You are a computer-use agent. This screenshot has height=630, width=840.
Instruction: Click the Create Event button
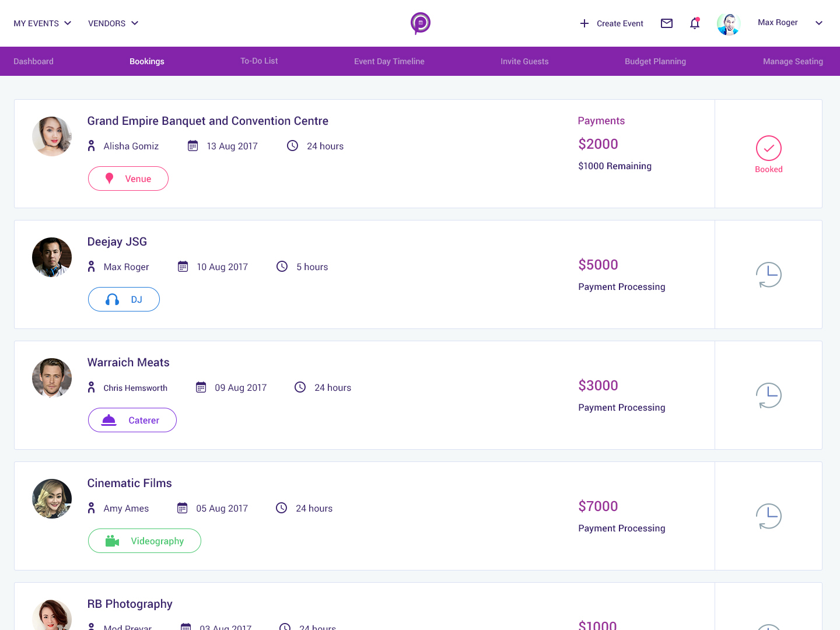611,23
